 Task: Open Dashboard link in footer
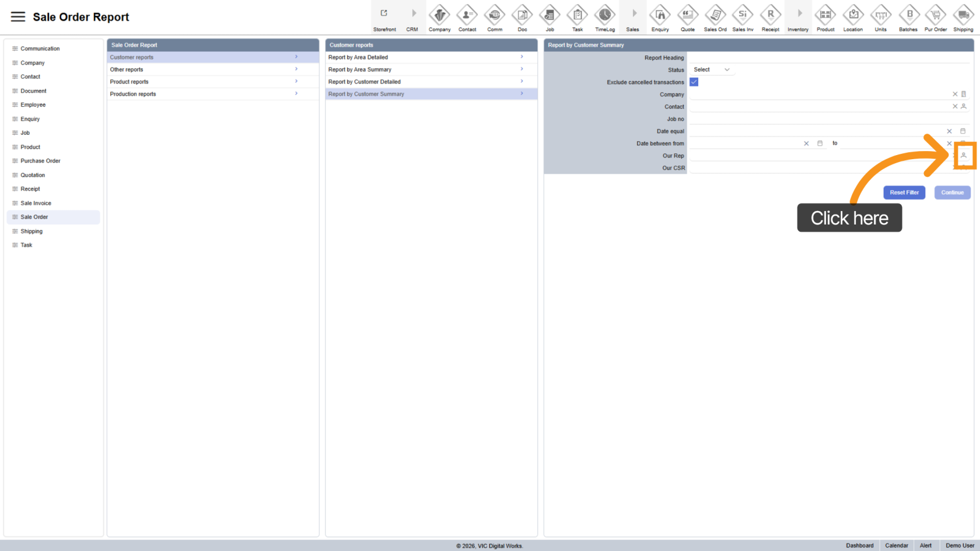pyautogui.click(x=859, y=546)
